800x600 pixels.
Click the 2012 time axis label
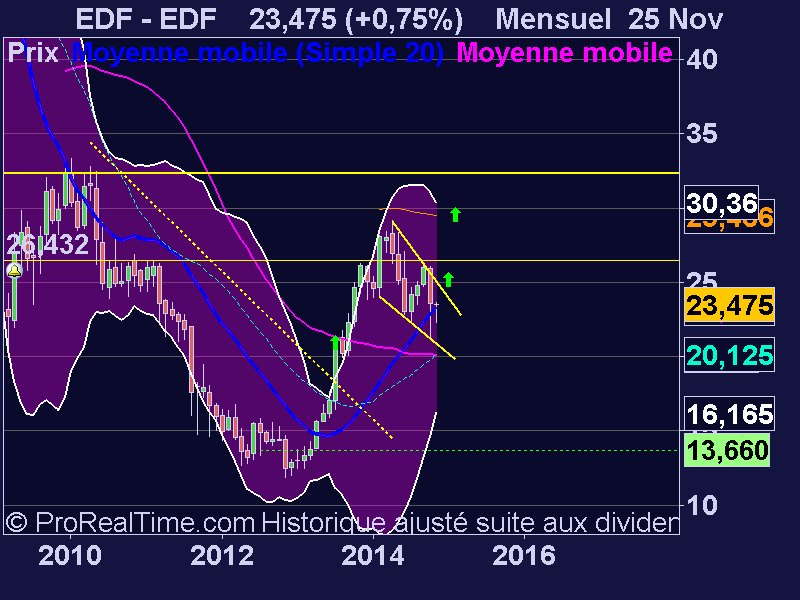click(x=222, y=556)
